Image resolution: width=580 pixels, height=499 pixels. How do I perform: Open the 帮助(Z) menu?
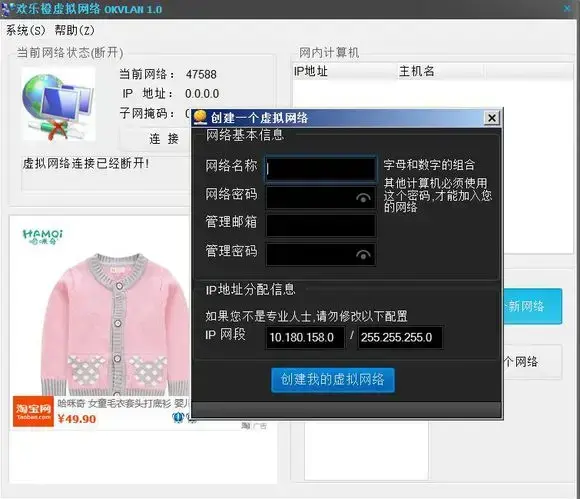click(x=74, y=30)
